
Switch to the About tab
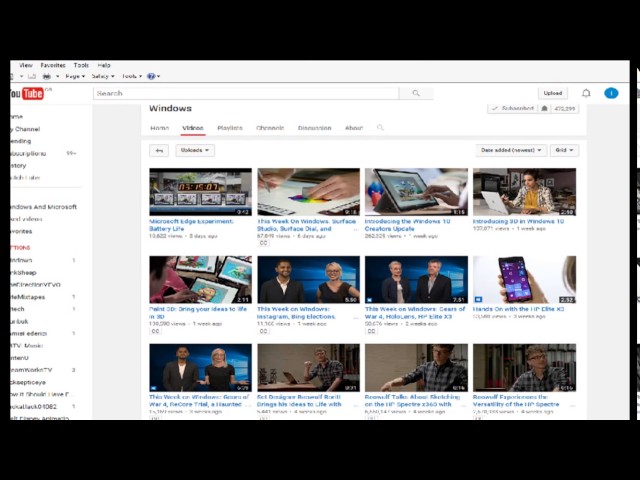pyautogui.click(x=354, y=128)
